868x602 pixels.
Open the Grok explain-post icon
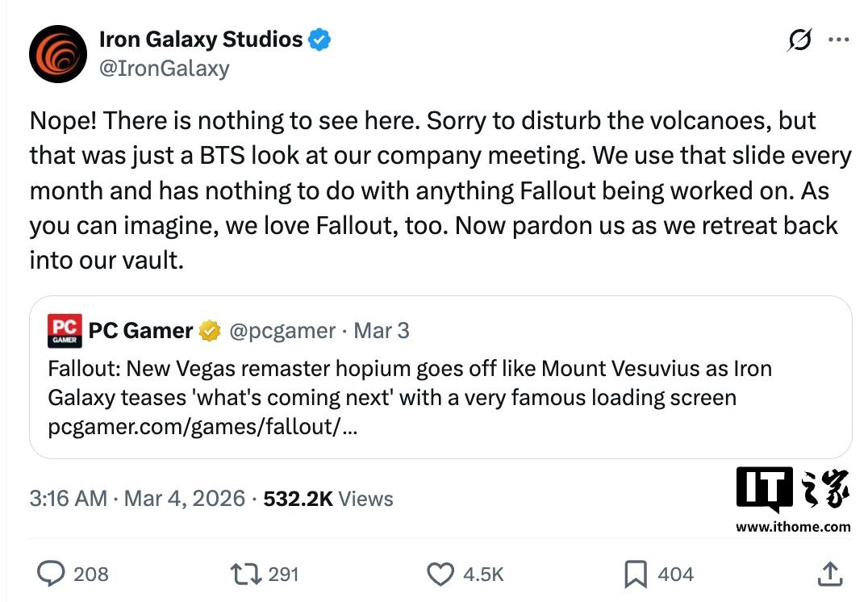799,41
